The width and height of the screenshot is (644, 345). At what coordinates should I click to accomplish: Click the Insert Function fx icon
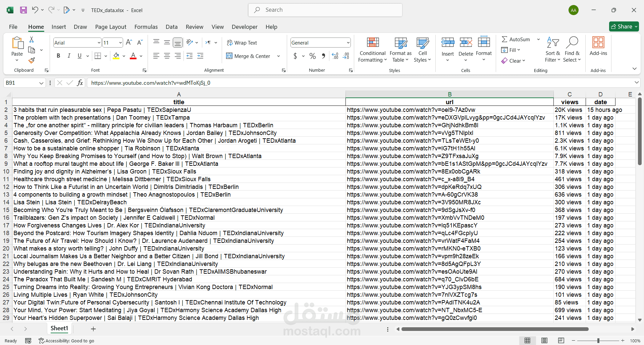click(x=80, y=83)
